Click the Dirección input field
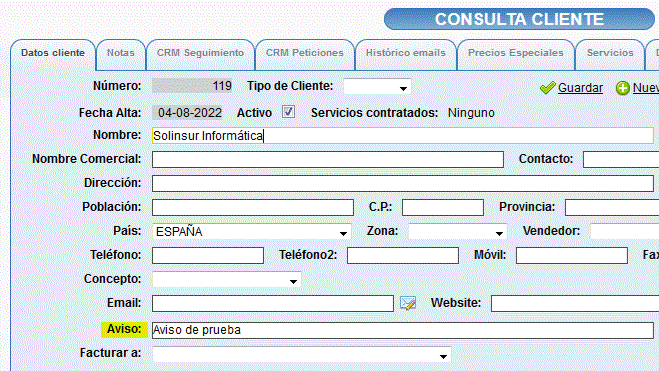 coord(403,184)
